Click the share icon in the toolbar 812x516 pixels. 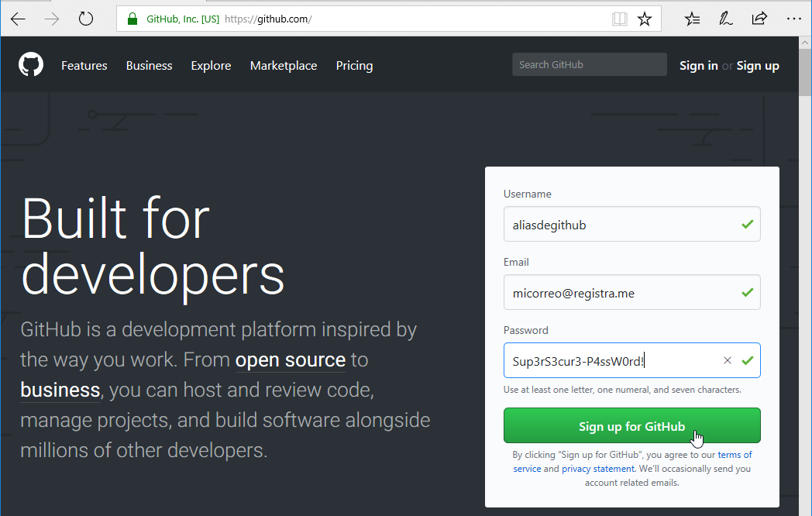point(759,19)
